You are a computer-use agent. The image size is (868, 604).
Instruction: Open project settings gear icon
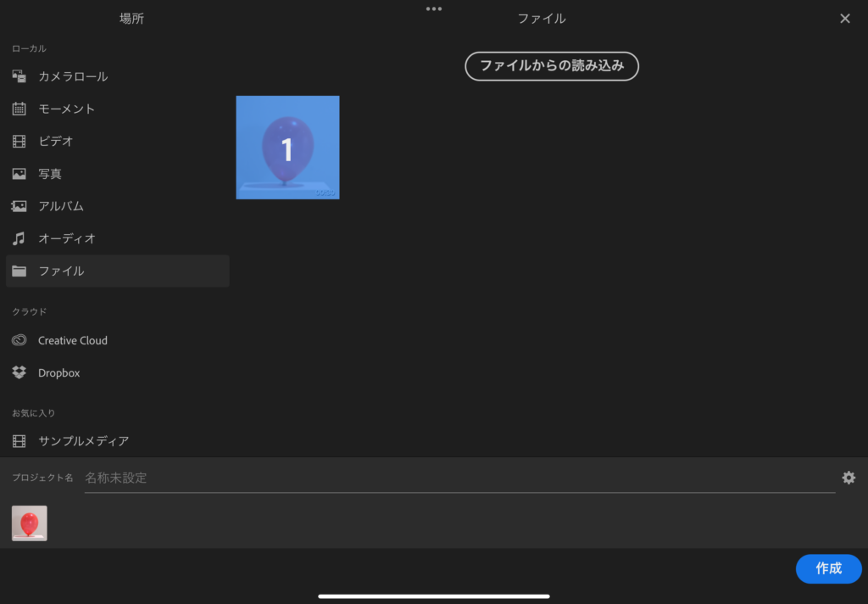(x=849, y=478)
